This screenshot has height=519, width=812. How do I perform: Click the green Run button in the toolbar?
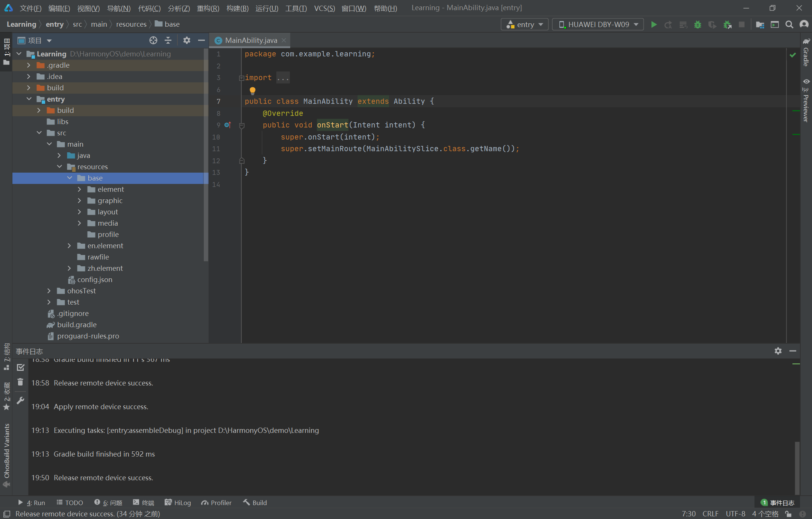tap(654, 24)
